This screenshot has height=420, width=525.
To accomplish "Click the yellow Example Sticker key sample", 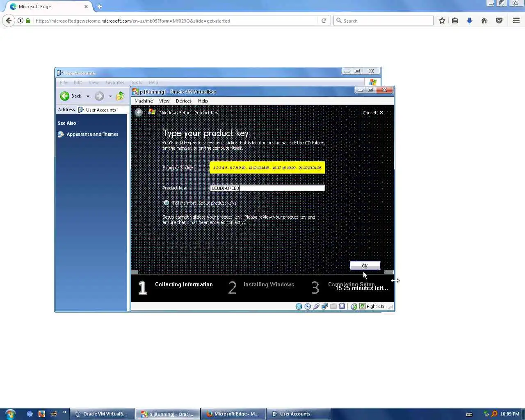I will click(x=267, y=167).
